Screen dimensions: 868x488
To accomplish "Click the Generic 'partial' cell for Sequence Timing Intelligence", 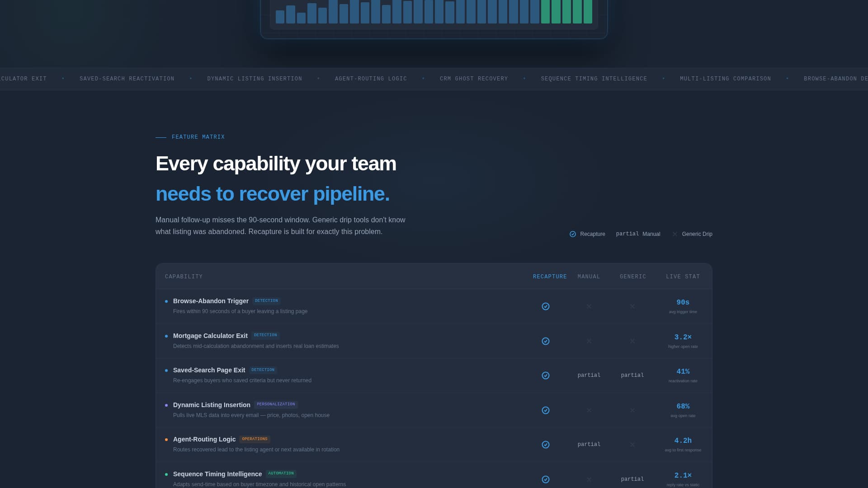I will click(632, 479).
